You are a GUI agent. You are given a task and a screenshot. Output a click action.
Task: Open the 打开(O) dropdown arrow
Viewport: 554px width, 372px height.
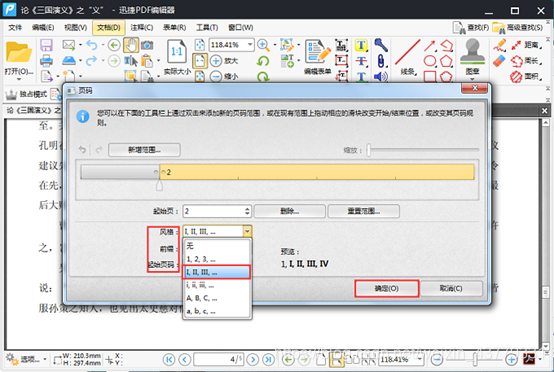pyautogui.click(x=18, y=79)
